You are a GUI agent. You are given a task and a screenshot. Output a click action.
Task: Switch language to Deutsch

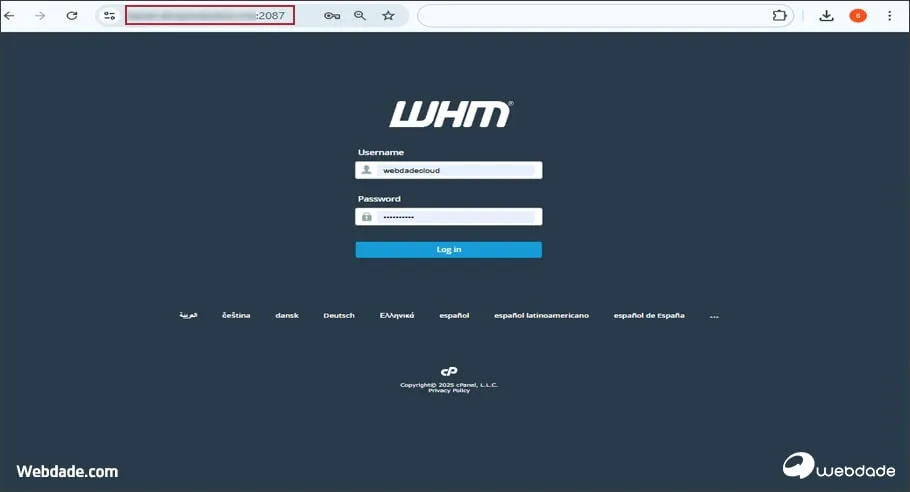click(x=339, y=315)
